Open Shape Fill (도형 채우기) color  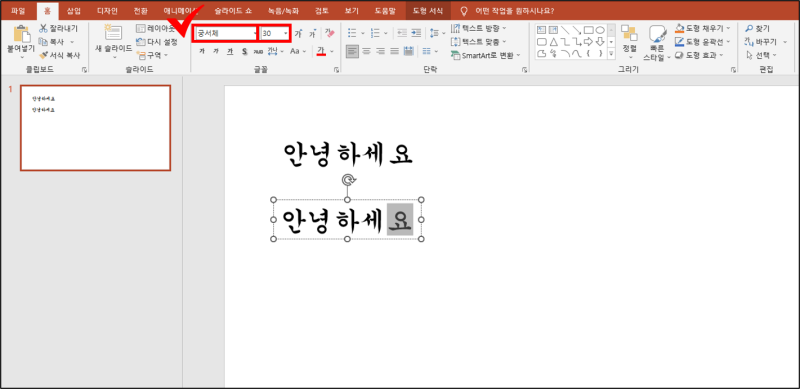click(703, 28)
